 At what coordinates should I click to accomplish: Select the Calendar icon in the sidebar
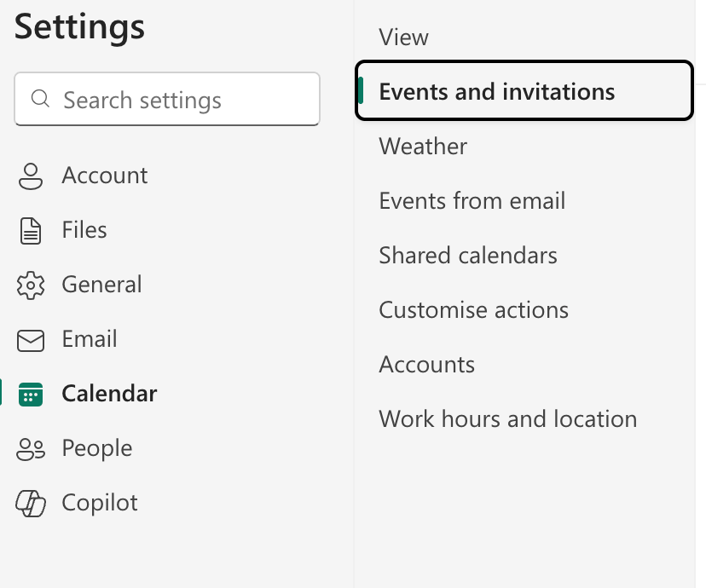pos(31,393)
